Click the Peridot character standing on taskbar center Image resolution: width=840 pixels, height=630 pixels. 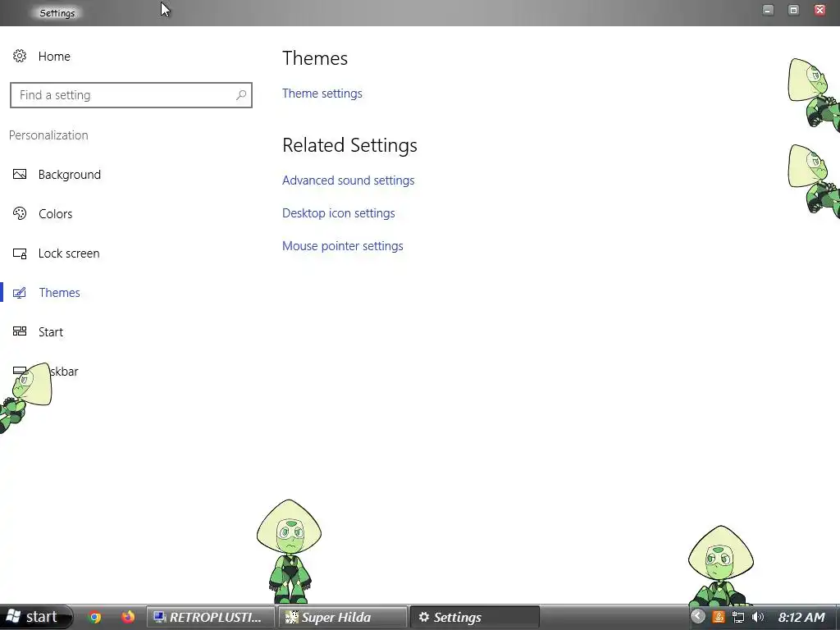pyautogui.click(x=290, y=552)
